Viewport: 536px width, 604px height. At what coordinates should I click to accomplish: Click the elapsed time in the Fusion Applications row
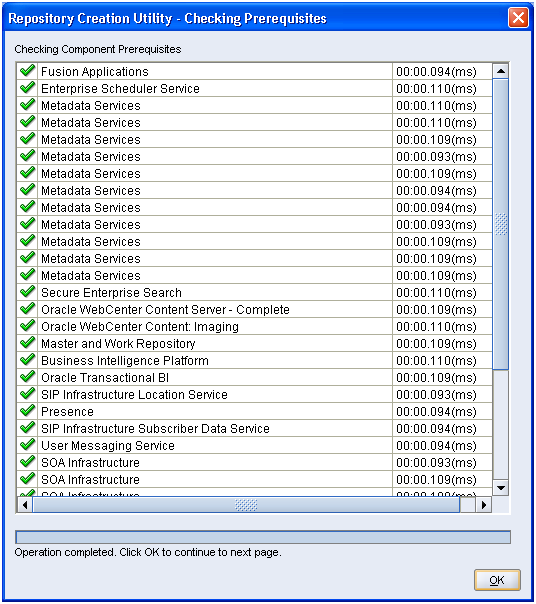(436, 72)
